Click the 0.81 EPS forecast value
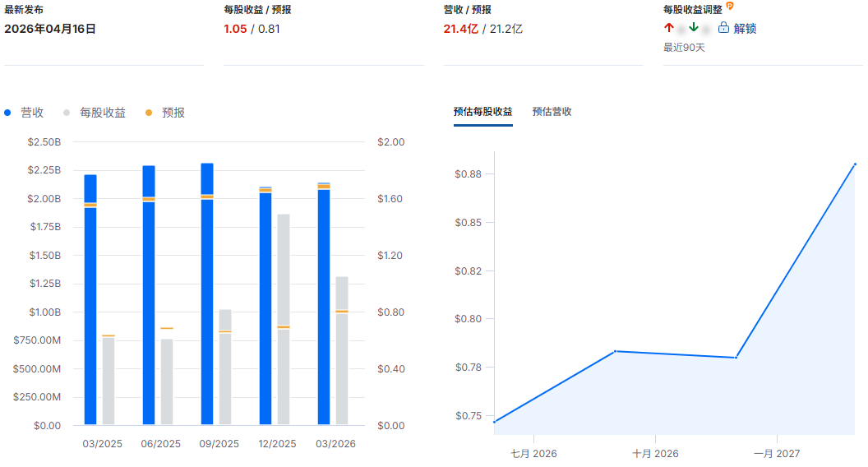Screen dimensions: 868x467 [x=269, y=29]
